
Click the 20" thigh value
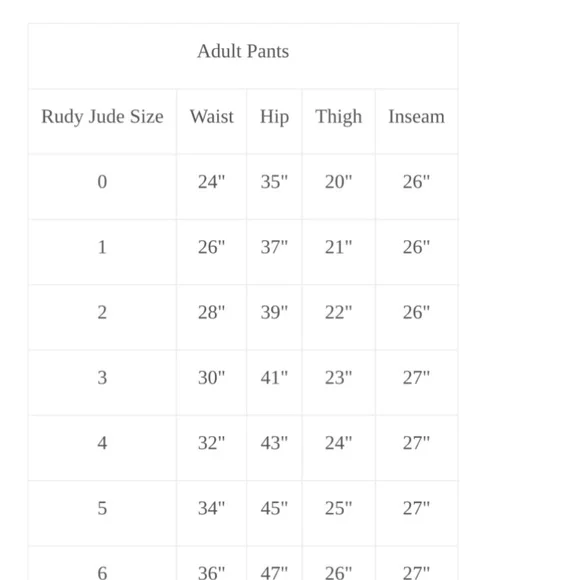pos(338,182)
